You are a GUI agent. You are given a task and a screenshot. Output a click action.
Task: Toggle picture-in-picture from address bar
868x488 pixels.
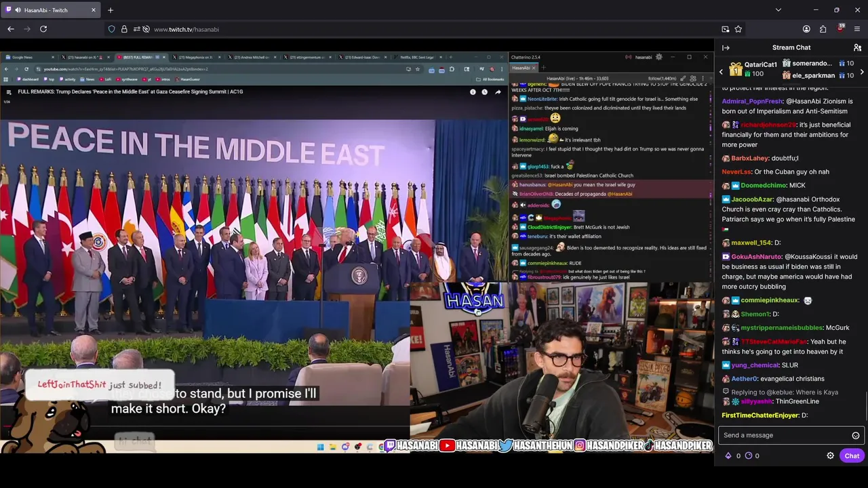[x=726, y=29]
